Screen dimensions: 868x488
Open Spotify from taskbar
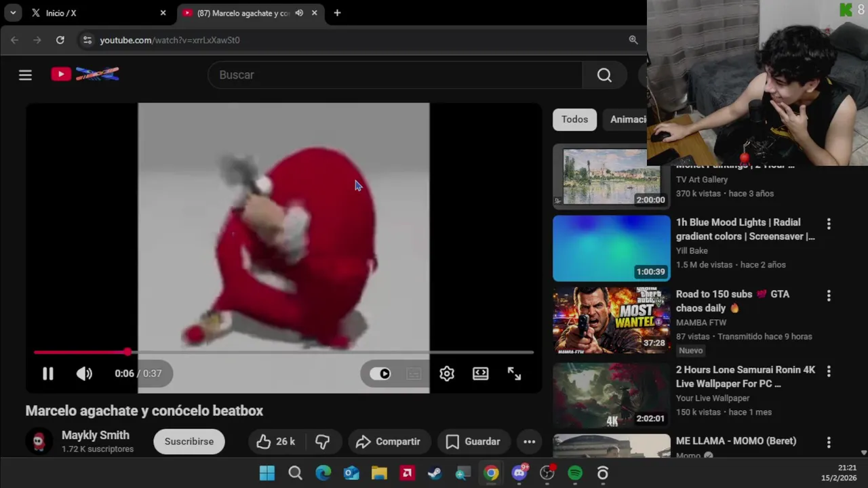pyautogui.click(x=575, y=473)
